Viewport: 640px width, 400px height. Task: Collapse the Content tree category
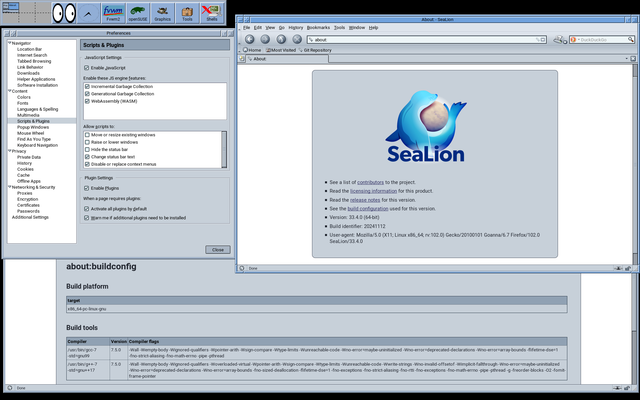click(10, 91)
